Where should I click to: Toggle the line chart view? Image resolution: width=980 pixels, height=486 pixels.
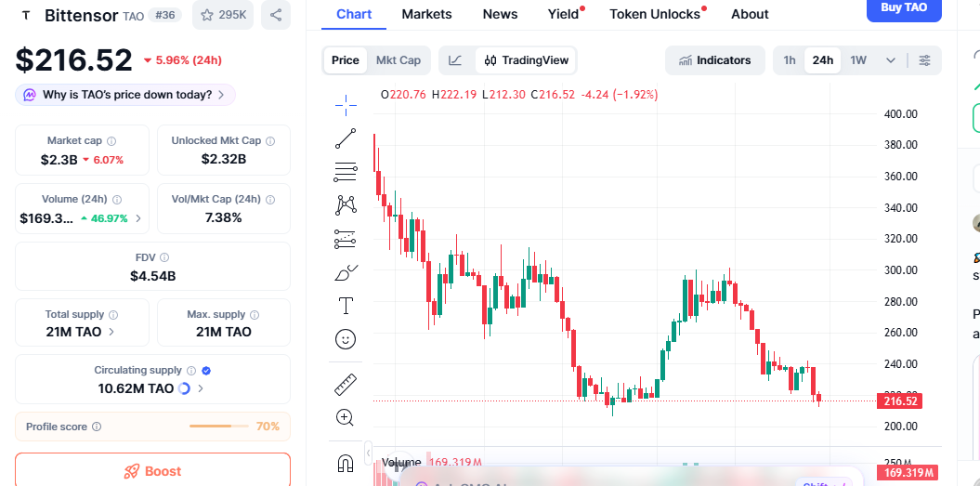tap(455, 60)
